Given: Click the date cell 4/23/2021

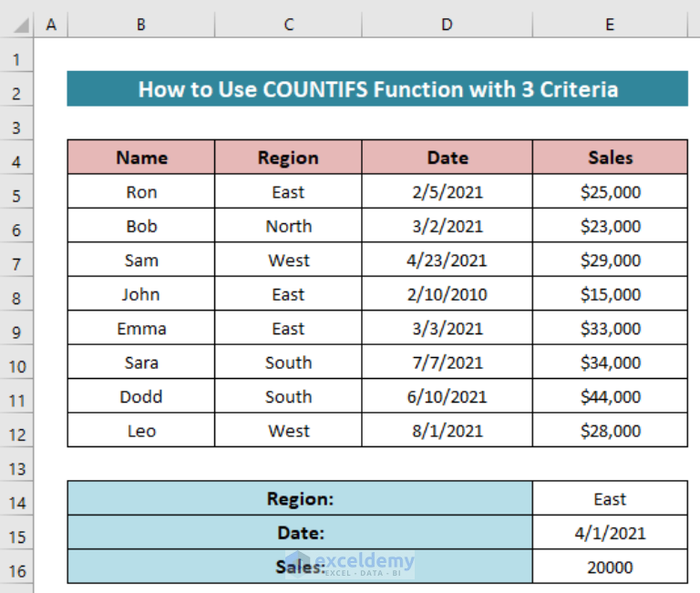Looking at the screenshot, I should 447,261.
